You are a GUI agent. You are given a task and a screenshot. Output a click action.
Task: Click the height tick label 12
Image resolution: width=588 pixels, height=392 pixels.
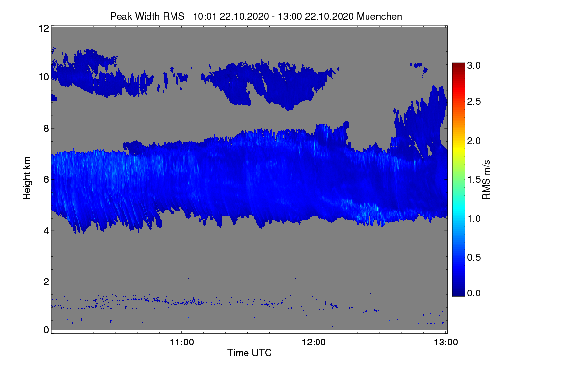click(43, 28)
